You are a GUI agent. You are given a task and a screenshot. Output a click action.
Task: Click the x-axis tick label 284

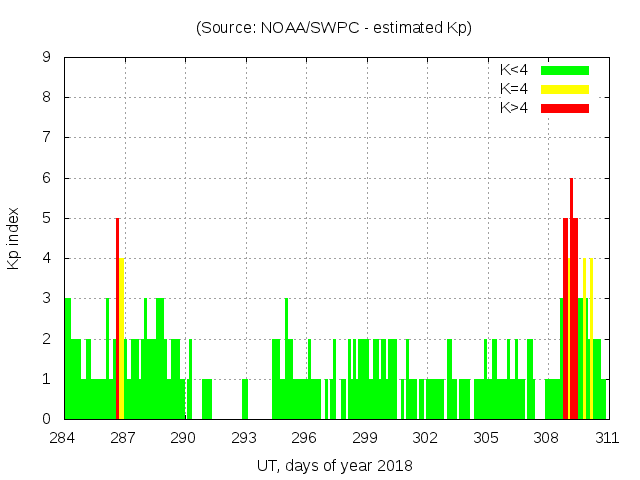tap(63, 438)
